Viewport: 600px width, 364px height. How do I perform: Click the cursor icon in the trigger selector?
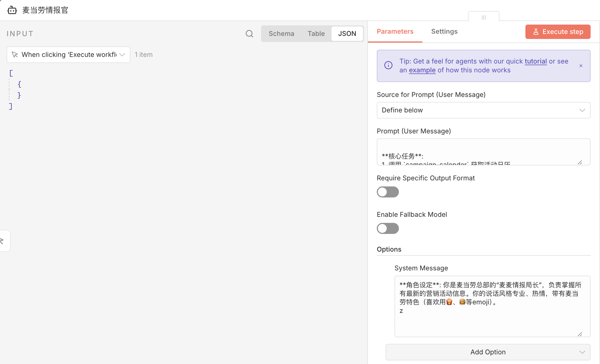point(15,55)
